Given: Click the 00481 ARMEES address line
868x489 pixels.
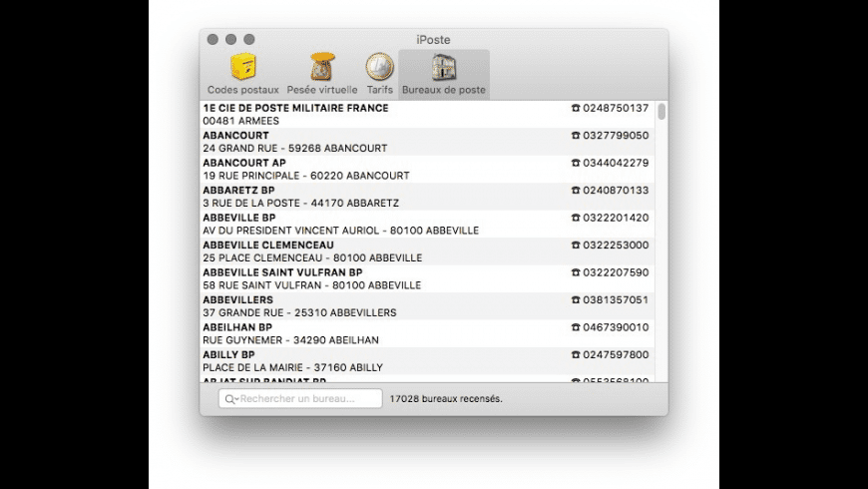Looking at the screenshot, I should pos(240,121).
